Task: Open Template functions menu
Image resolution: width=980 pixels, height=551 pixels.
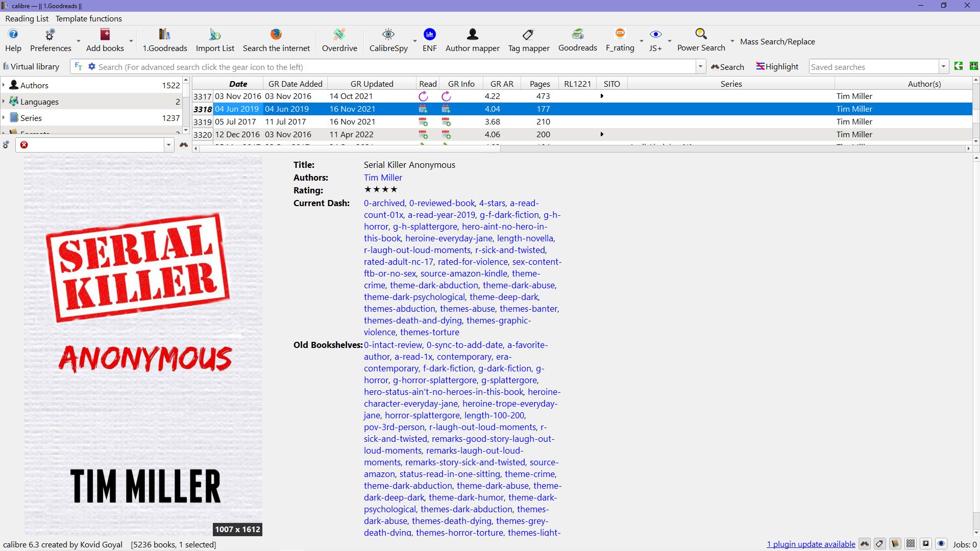Action: [88, 18]
